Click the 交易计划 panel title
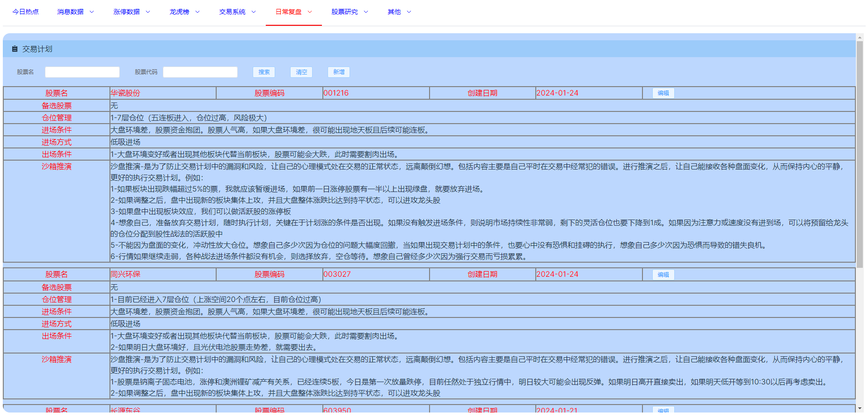The image size is (868, 420). (x=37, y=49)
